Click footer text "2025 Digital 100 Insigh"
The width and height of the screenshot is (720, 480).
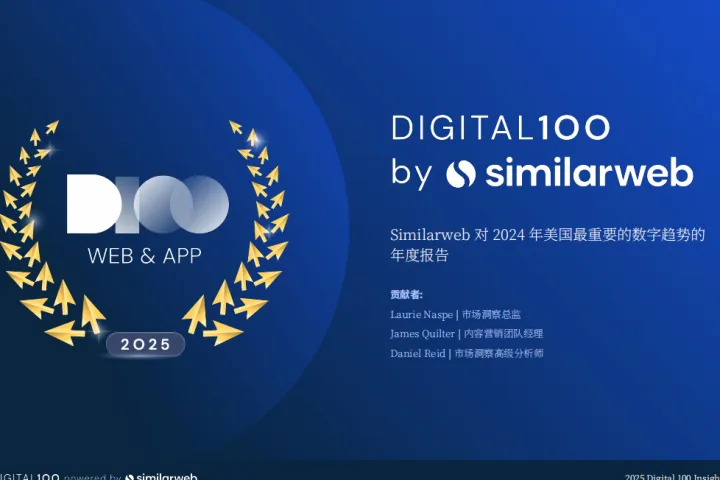(x=672, y=477)
